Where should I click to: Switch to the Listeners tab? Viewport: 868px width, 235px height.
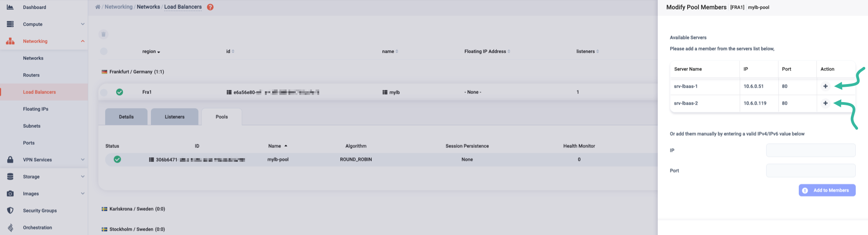click(175, 117)
